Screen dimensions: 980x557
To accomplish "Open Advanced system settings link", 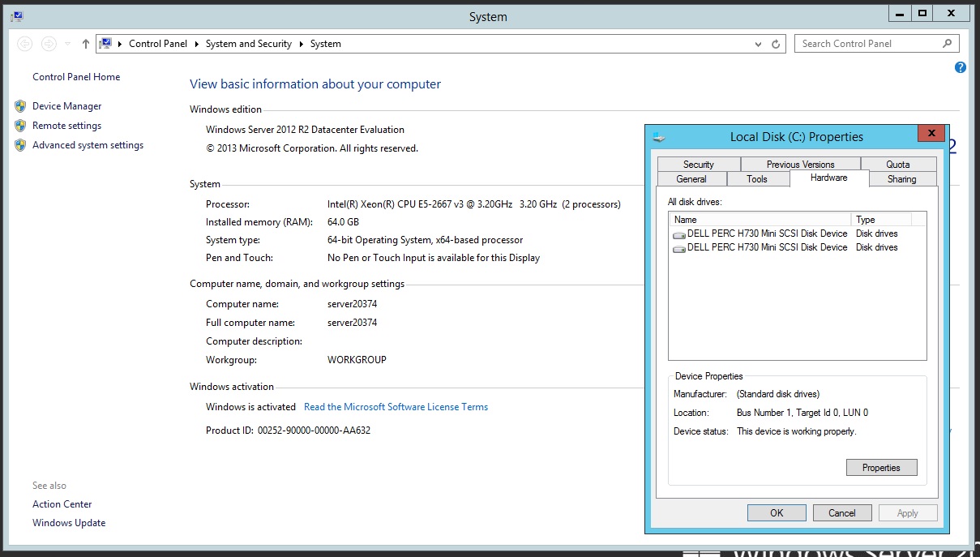I will click(x=88, y=145).
